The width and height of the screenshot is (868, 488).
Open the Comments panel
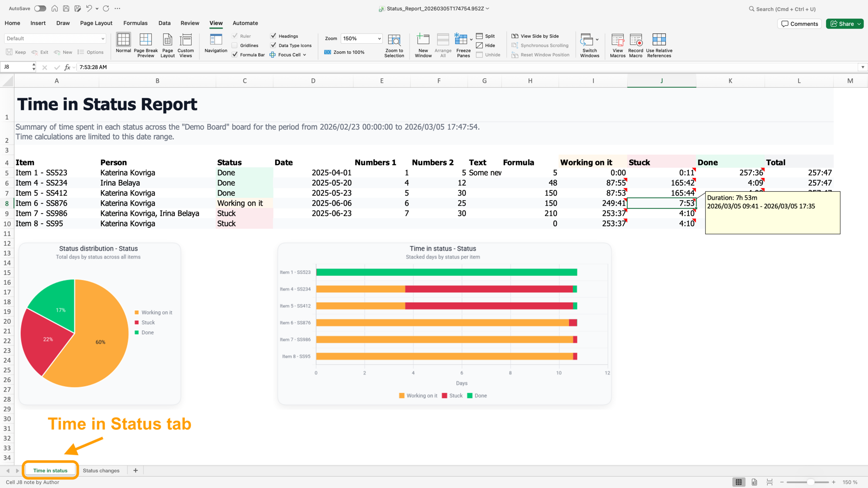point(799,24)
